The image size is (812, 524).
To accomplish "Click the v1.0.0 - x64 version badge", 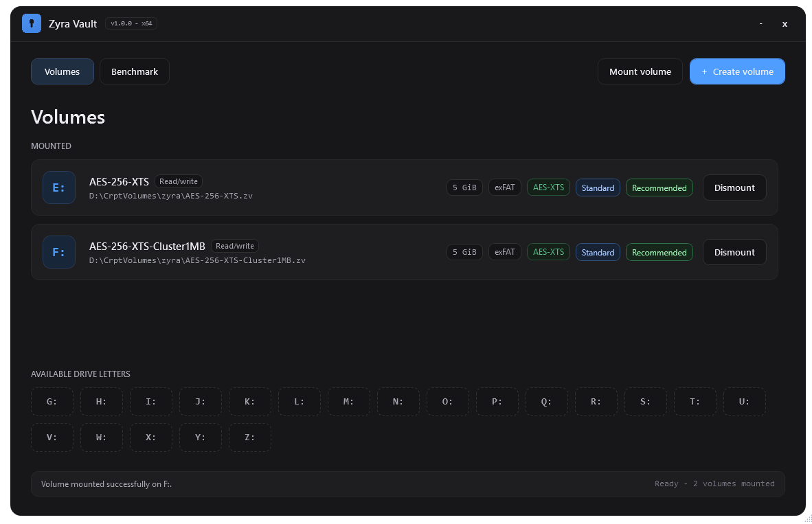I will [131, 24].
